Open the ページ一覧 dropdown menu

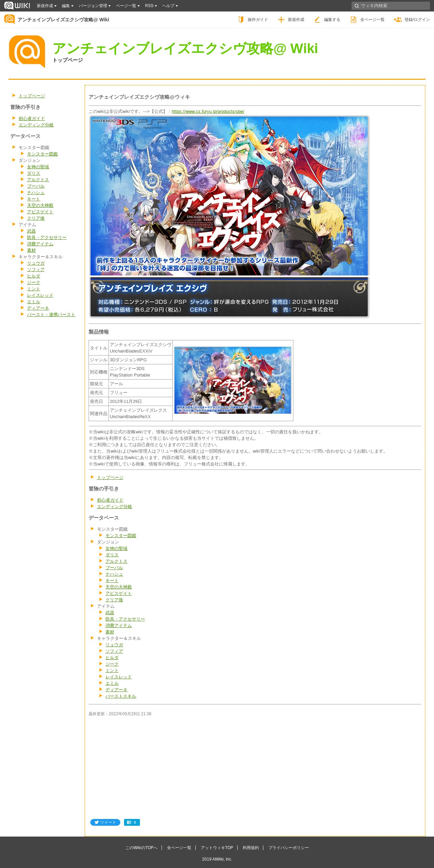[x=128, y=6]
